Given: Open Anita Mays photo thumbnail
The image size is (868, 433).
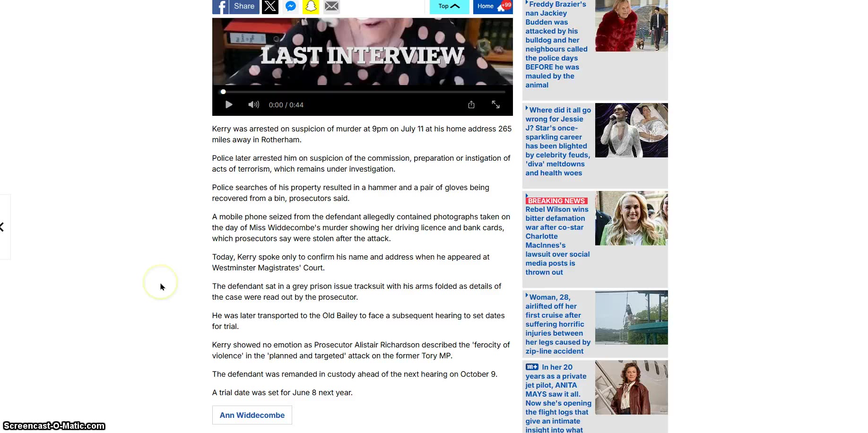Looking at the screenshot, I should (632, 388).
